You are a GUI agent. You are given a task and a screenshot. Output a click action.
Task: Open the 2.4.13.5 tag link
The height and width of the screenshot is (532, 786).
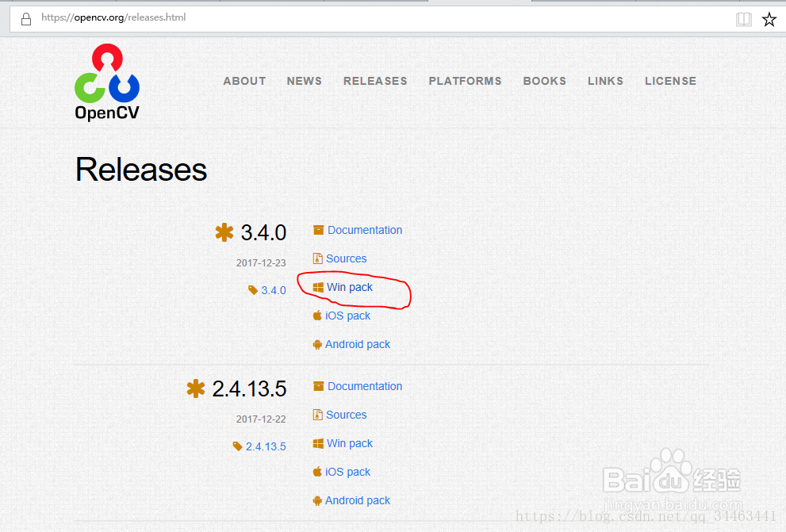[x=266, y=446]
